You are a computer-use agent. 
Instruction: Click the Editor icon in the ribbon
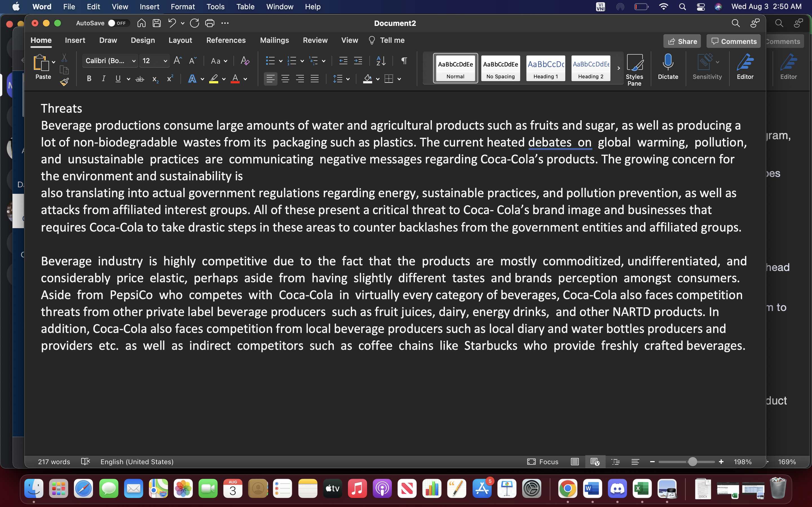click(x=745, y=65)
